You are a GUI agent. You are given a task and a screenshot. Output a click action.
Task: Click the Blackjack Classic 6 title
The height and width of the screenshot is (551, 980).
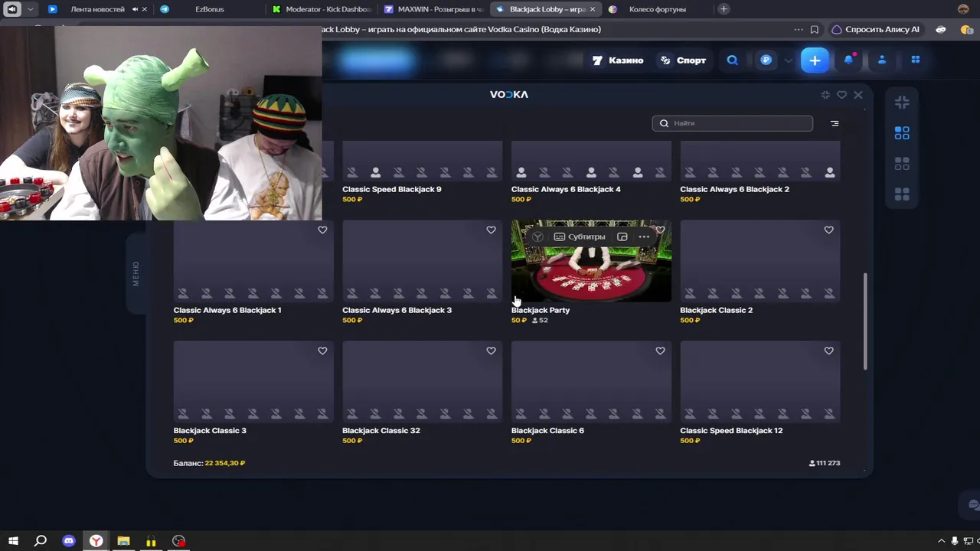coord(547,431)
